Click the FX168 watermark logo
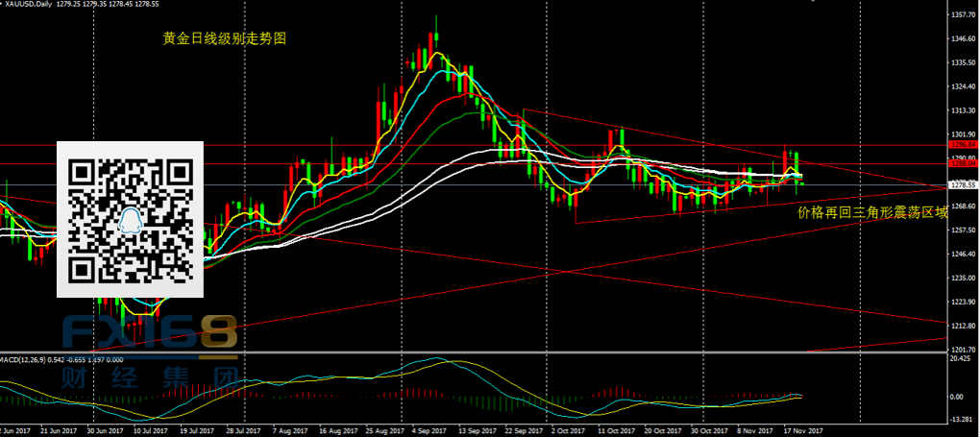The width and height of the screenshot is (980, 437). click(149, 334)
